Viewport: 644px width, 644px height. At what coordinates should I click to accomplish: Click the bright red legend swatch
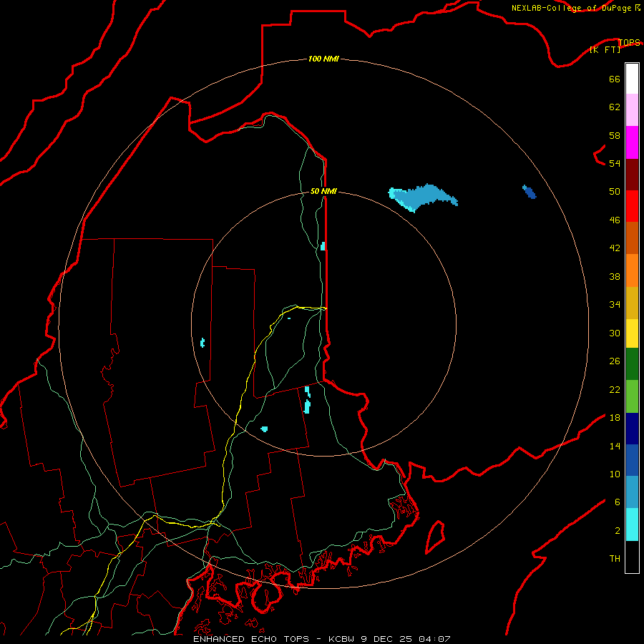632,206
